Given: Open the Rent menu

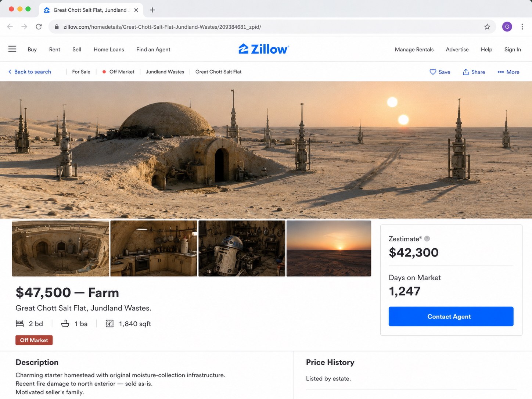Looking at the screenshot, I should point(54,49).
